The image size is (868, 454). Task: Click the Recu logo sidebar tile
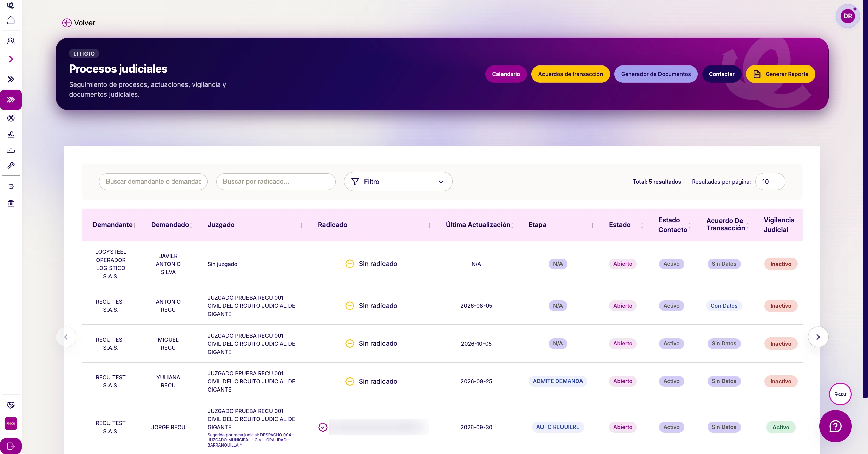click(11, 423)
